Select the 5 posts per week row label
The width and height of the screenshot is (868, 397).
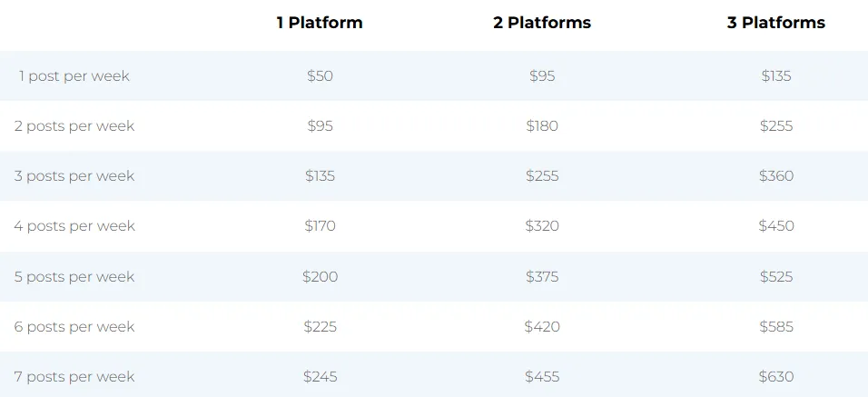[x=74, y=276]
